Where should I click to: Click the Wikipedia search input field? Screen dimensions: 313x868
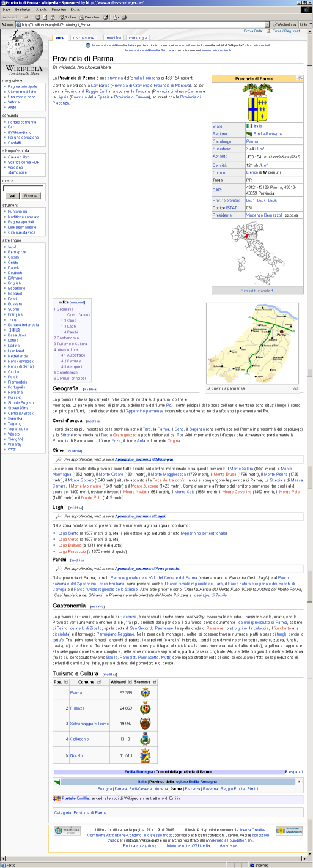click(x=23, y=188)
